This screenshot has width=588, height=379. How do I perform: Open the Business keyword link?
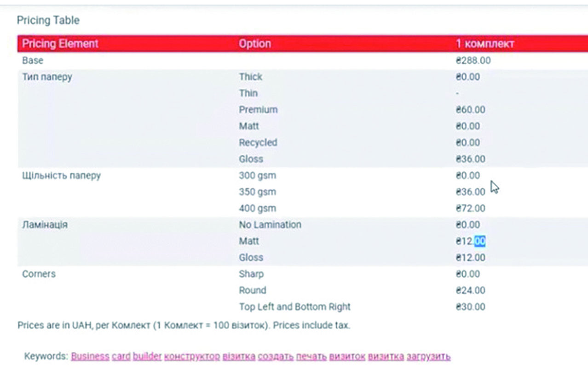click(x=90, y=356)
